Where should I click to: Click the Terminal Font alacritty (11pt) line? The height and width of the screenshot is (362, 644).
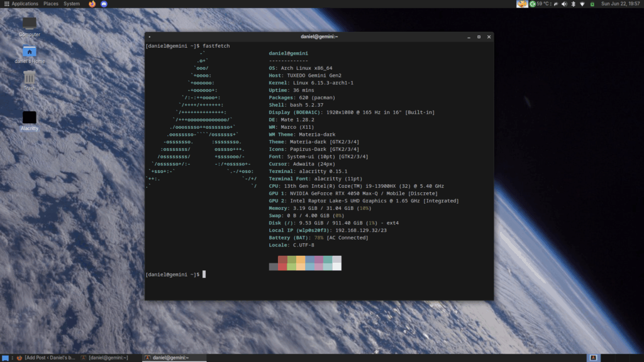click(316, 179)
